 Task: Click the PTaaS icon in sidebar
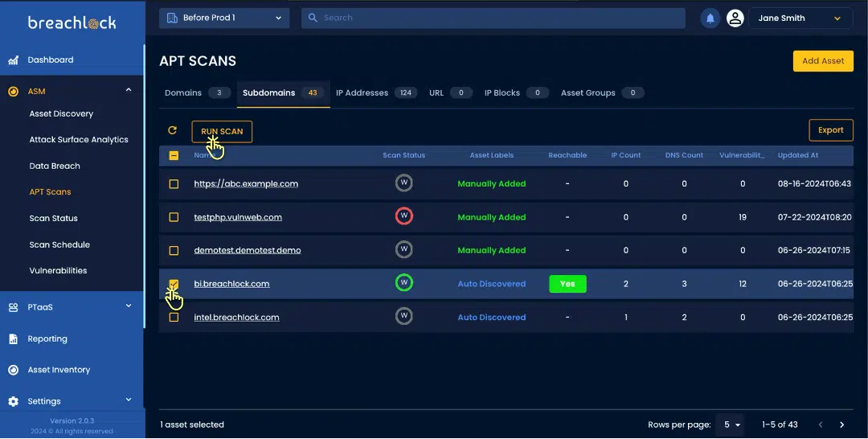tap(14, 307)
